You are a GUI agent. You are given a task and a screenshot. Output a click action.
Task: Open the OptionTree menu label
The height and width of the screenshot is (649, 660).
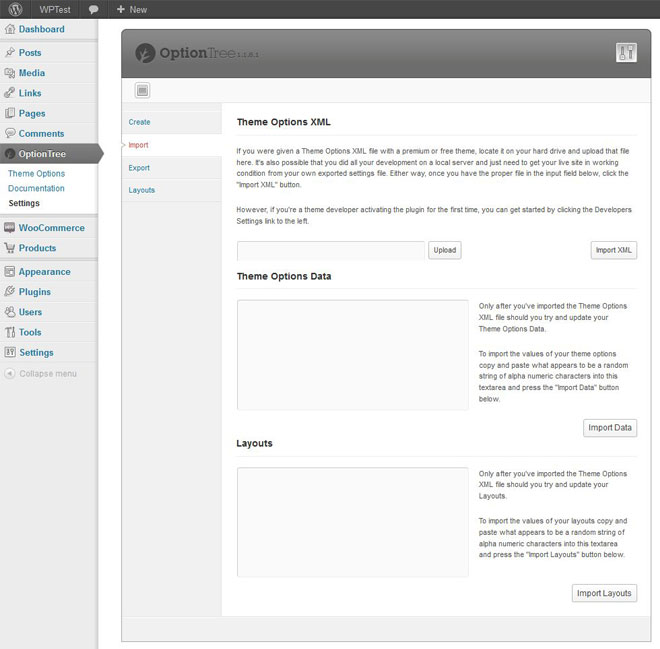tap(42, 154)
